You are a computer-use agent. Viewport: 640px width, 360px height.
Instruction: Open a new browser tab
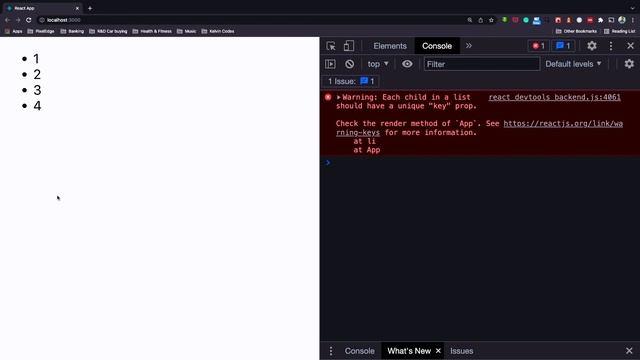(x=90, y=8)
